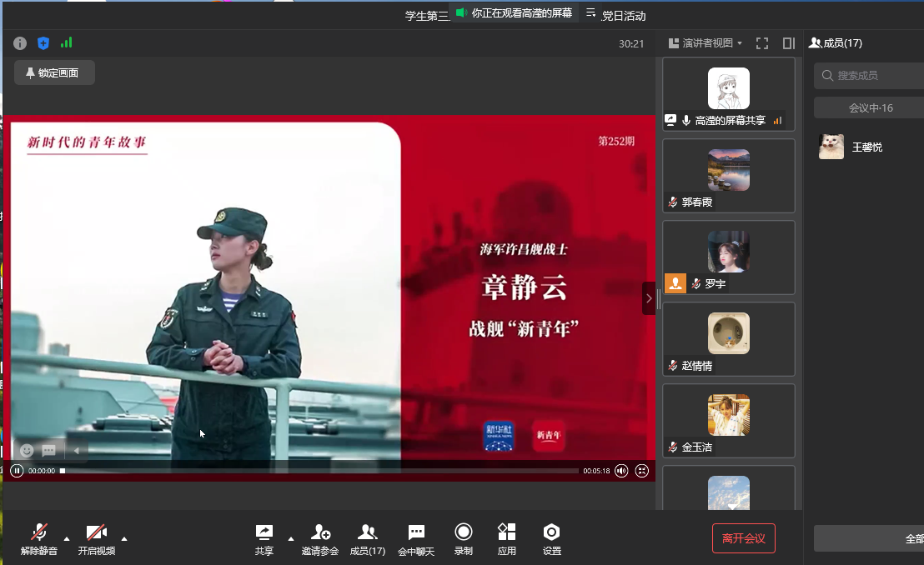Expand the 演讲者视图 layout dropdown
The width and height of the screenshot is (924, 565).
click(x=706, y=43)
